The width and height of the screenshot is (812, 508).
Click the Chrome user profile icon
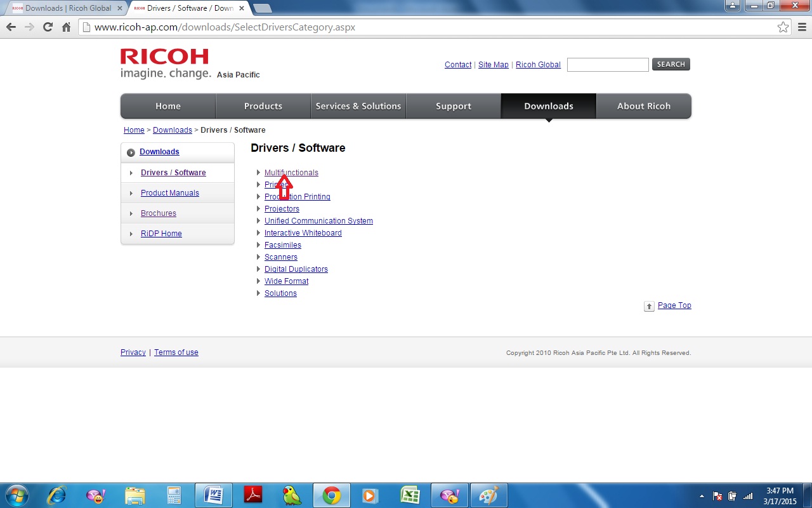point(733,5)
